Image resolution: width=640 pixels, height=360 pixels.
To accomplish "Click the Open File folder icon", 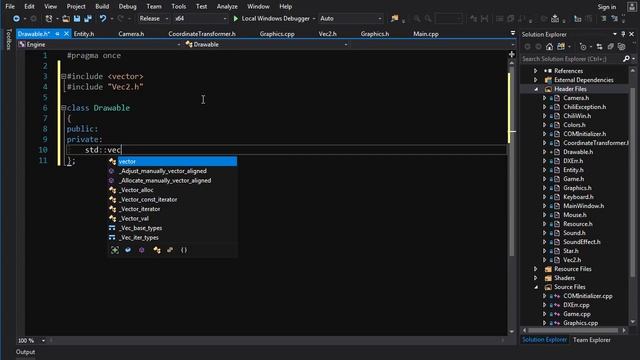I will (x=66, y=18).
